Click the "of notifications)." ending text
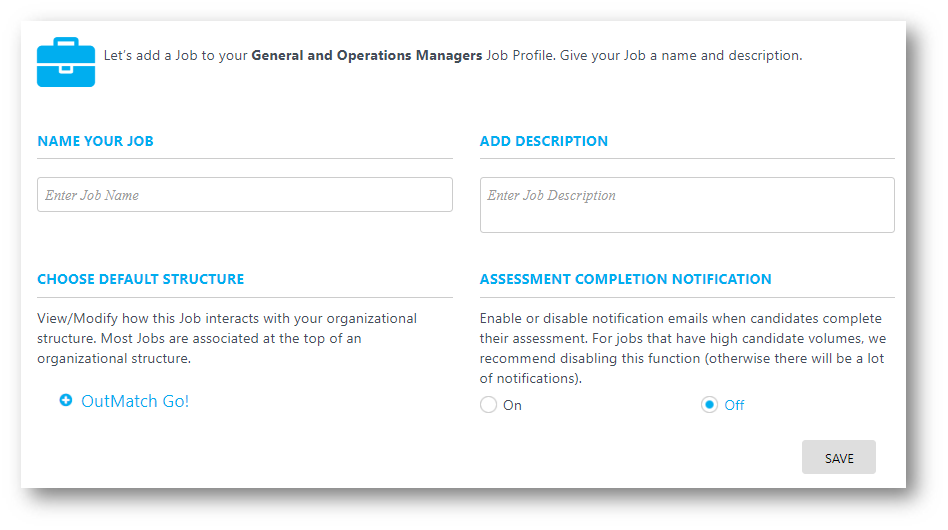This screenshot has height=530, width=948. pyautogui.click(x=531, y=379)
